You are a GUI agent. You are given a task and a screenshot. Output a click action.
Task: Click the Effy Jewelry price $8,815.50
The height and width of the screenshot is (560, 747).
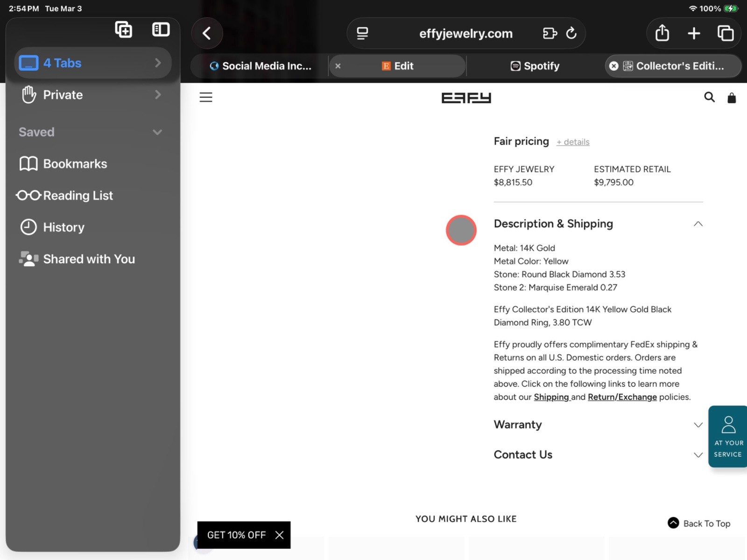tap(513, 182)
